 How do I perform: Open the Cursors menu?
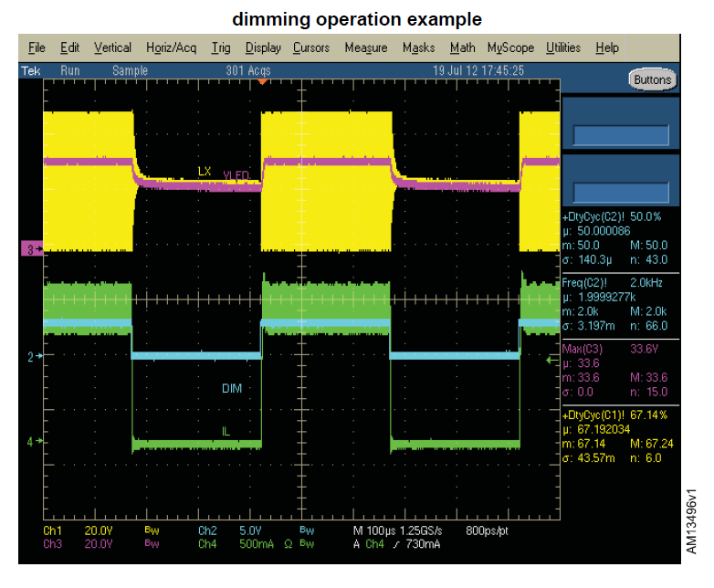coord(311,47)
